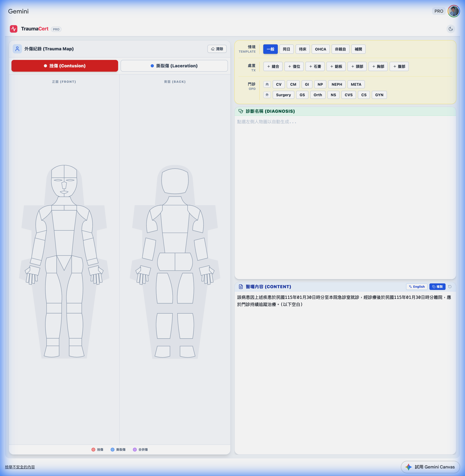Click the Trauma Map person icon

point(17,49)
